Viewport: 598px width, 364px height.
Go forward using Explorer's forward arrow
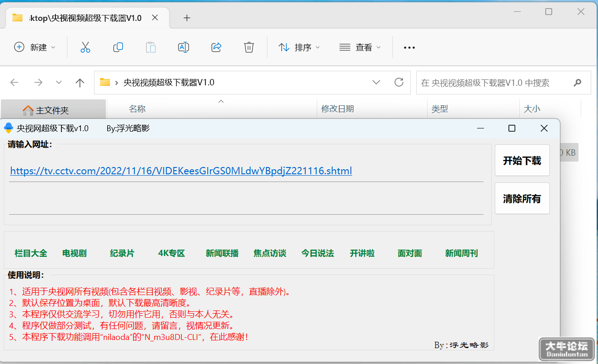pos(39,83)
